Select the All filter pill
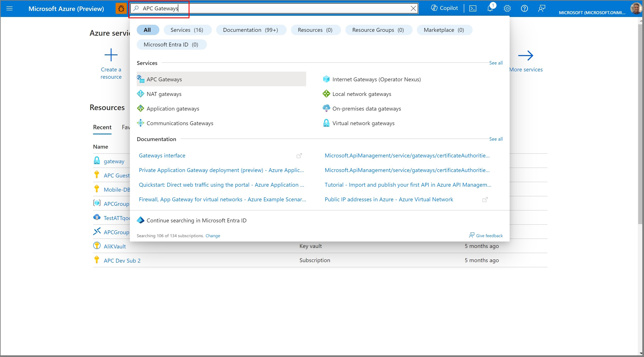 (x=148, y=30)
